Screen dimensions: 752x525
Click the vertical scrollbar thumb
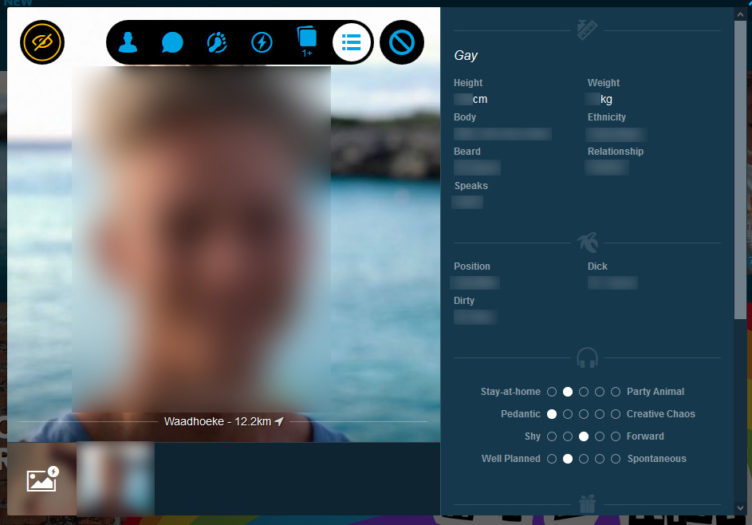point(740,170)
